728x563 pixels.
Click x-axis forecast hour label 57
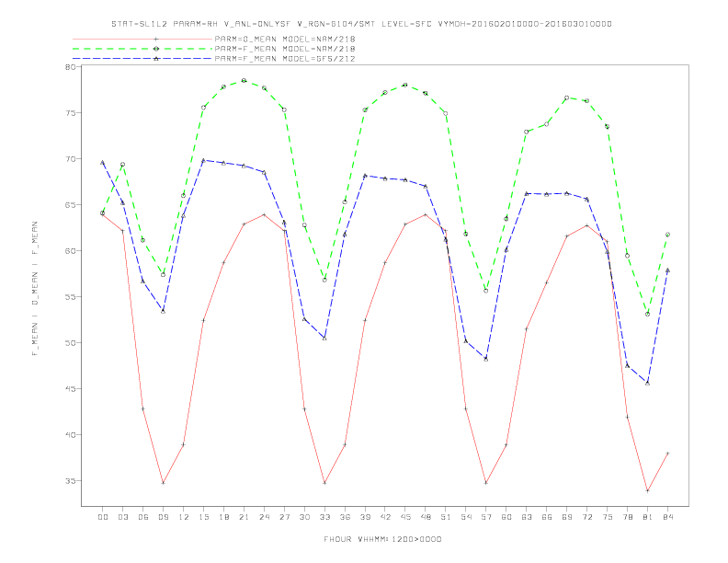(486, 517)
